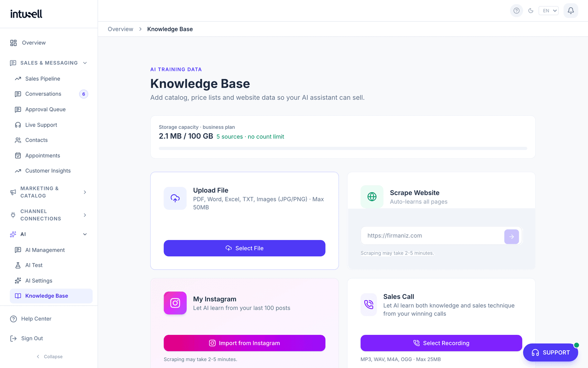Click the AI Settings sparkle icon
The height and width of the screenshot is (368, 588).
click(x=18, y=281)
